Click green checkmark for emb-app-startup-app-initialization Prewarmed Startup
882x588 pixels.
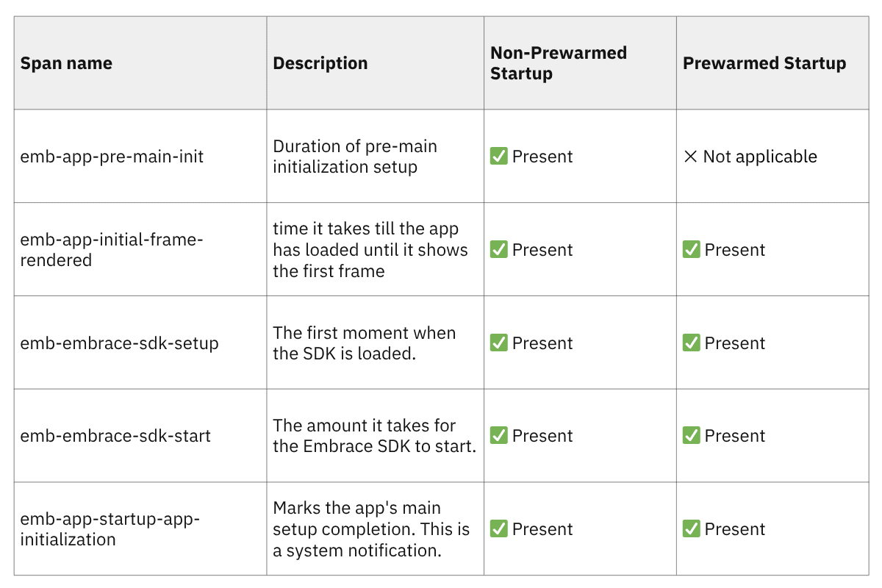(692, 529)
